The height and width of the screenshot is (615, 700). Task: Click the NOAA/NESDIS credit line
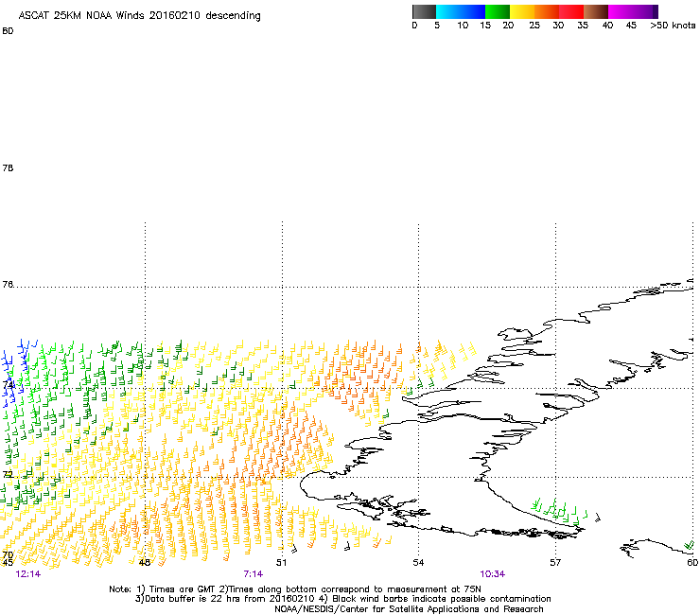409,609
